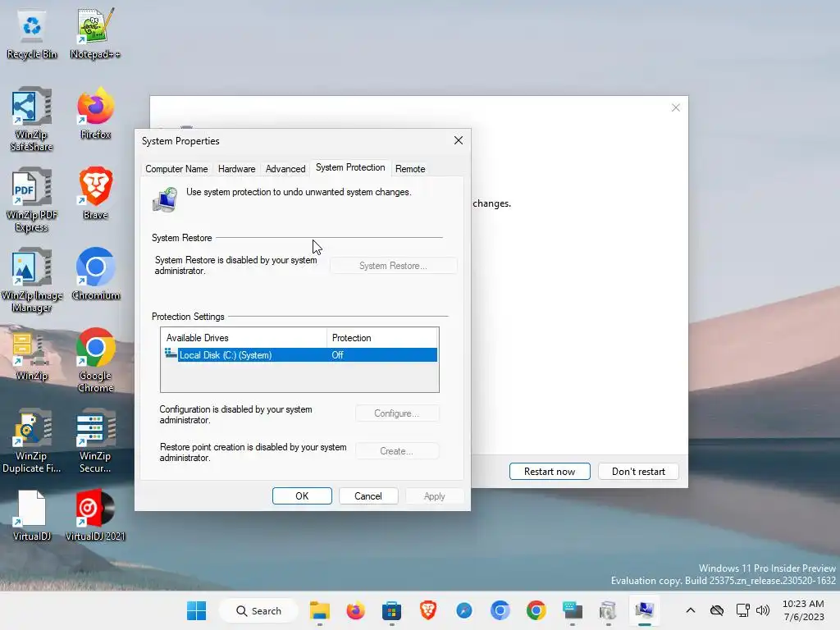Click the Off protection status cell

[337, 355]
